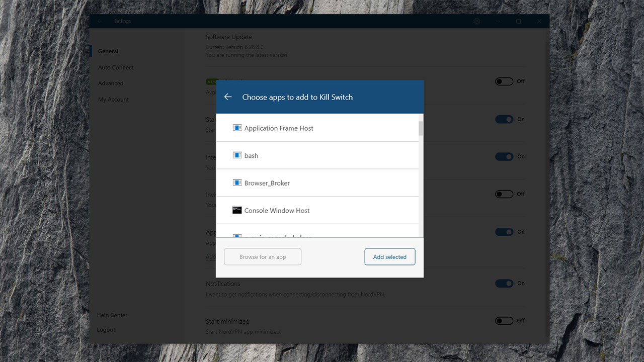Toggle the switch directly above Notifications
Image resolution: width=644 pixels, height=362 pixels.
coord(504,232)
